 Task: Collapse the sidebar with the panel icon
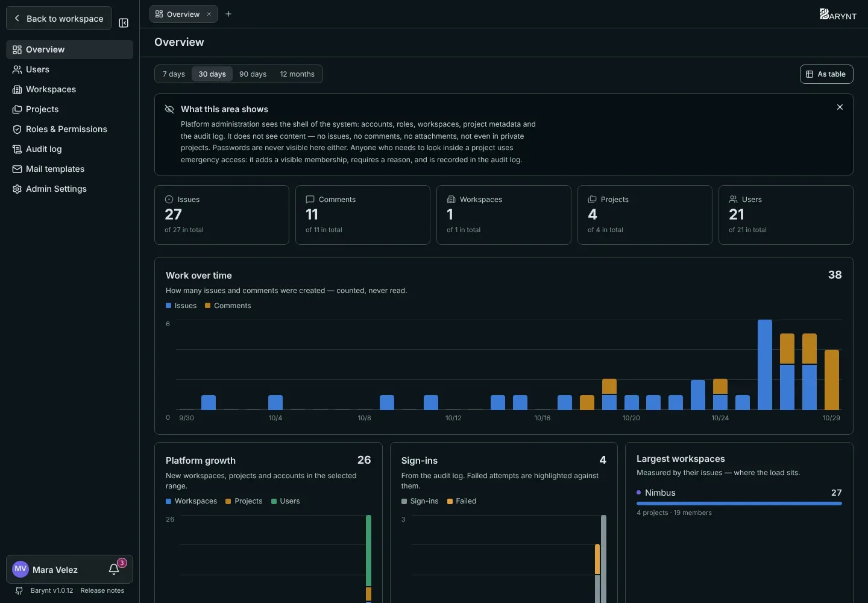click(x=124, y=23)
